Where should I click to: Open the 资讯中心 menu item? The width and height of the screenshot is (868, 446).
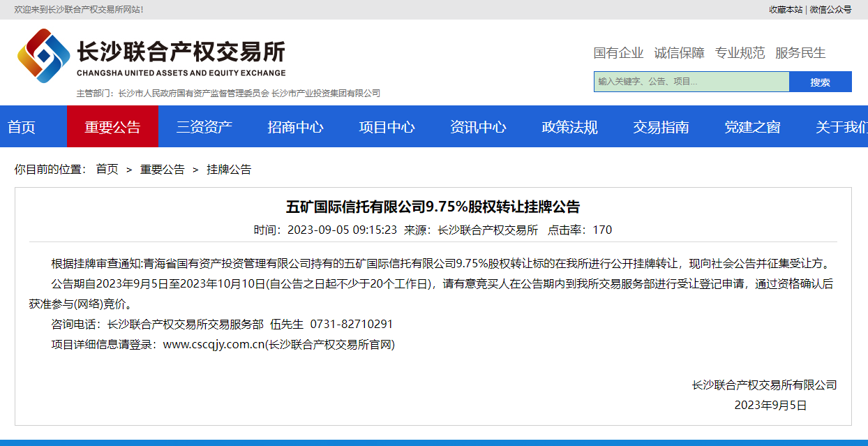click(x=478, y=127)
